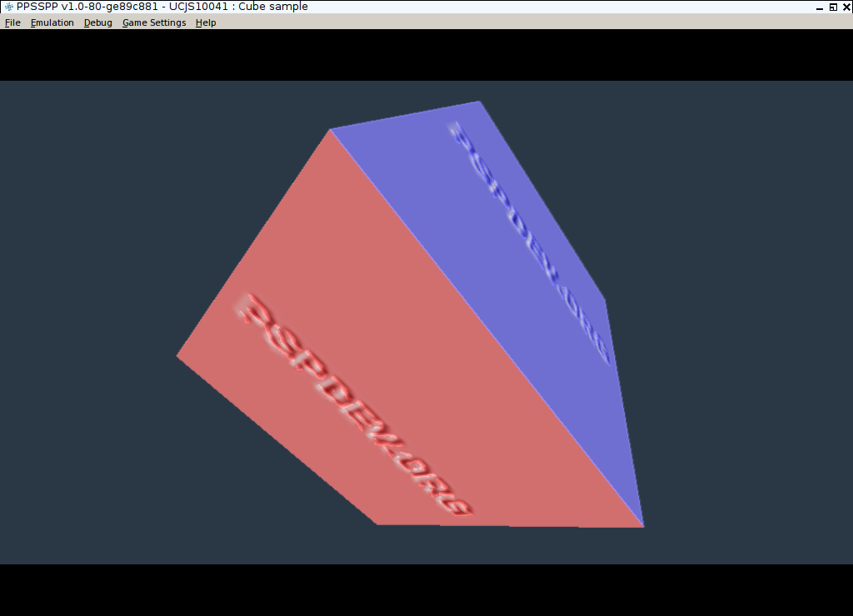The height and width of the screenshot is (616, 853).
Task: Click the cube's leftmost corner vertex
Action: click(x=177, y=356)
